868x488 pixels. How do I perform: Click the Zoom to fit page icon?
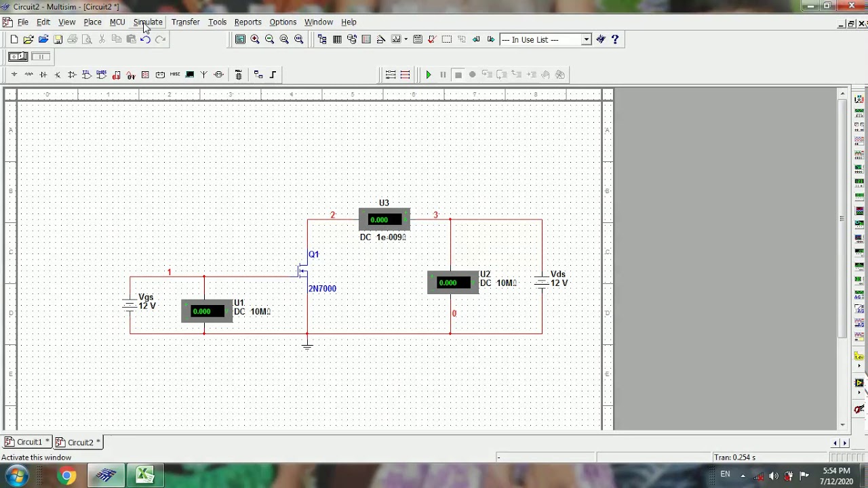[x=299, y=39]
